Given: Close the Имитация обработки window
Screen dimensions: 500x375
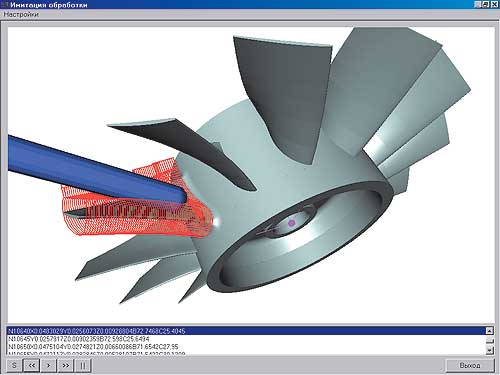Looking at the screenshot, I should (x=494, y=4).
